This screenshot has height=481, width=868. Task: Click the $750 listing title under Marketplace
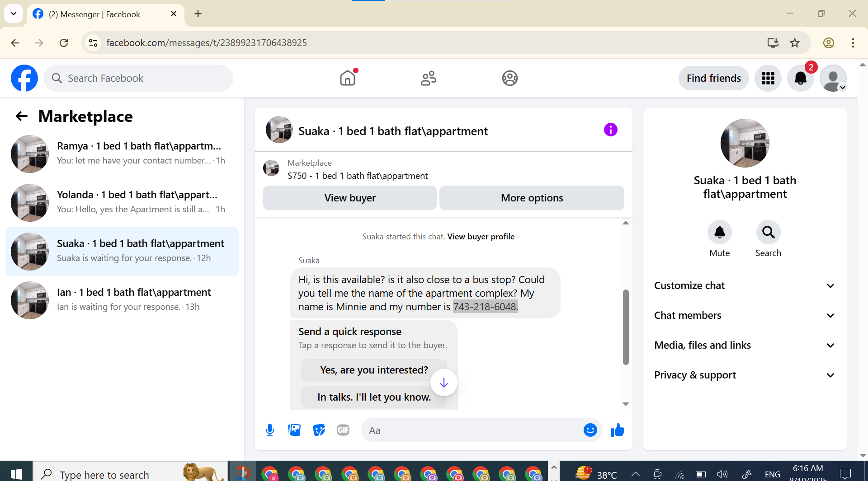358,176
